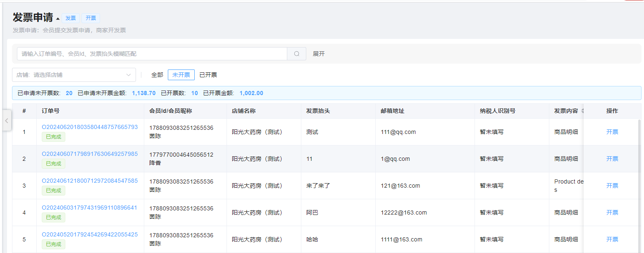Click the sort arrows in 发票内容 column
The image size is (644, 253).
tap(583, 111)
